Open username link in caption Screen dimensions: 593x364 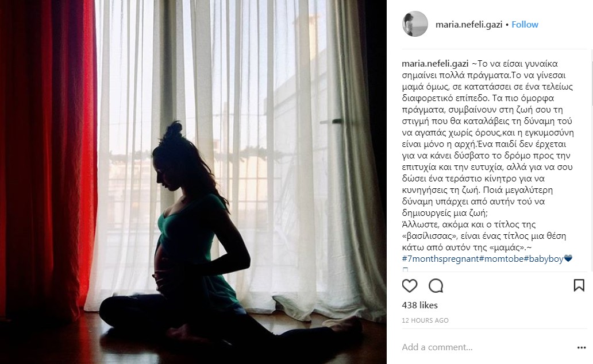point(435,64)
